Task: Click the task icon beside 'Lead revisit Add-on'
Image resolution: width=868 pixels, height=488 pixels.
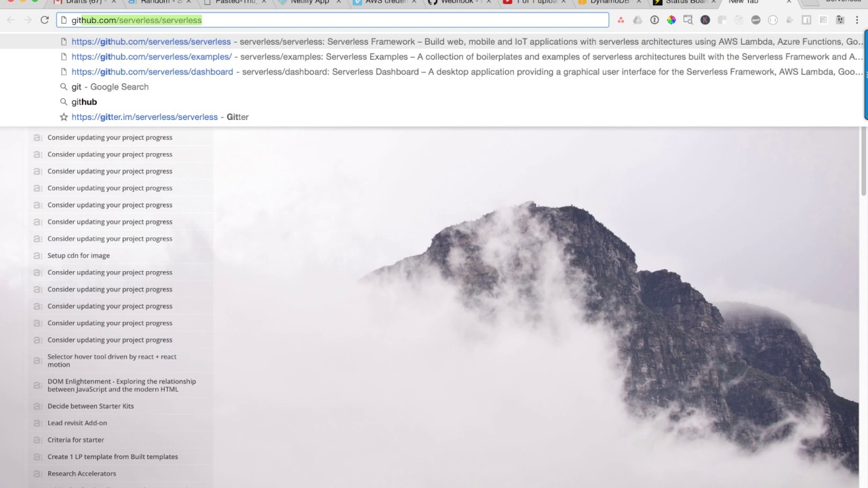Action: (x=37, y=423)
